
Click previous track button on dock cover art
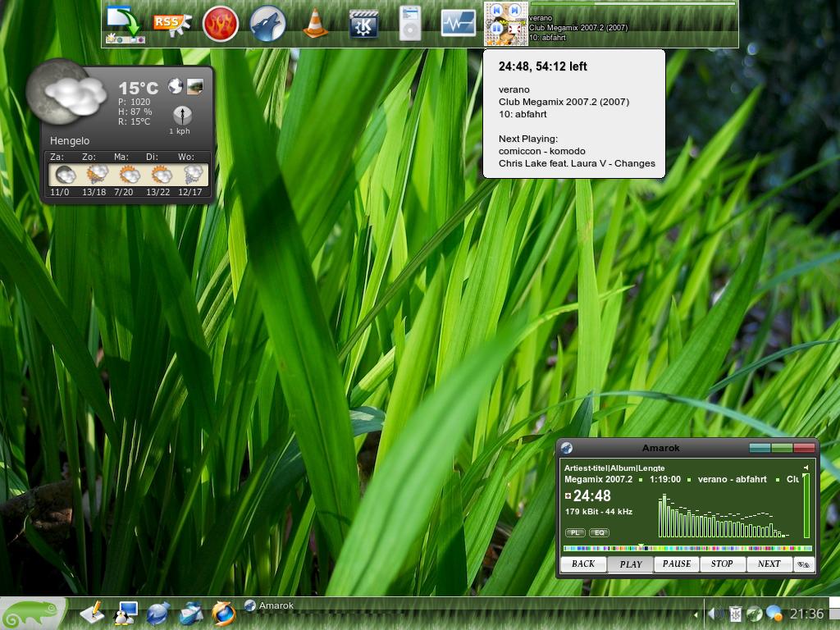[496, 10]
